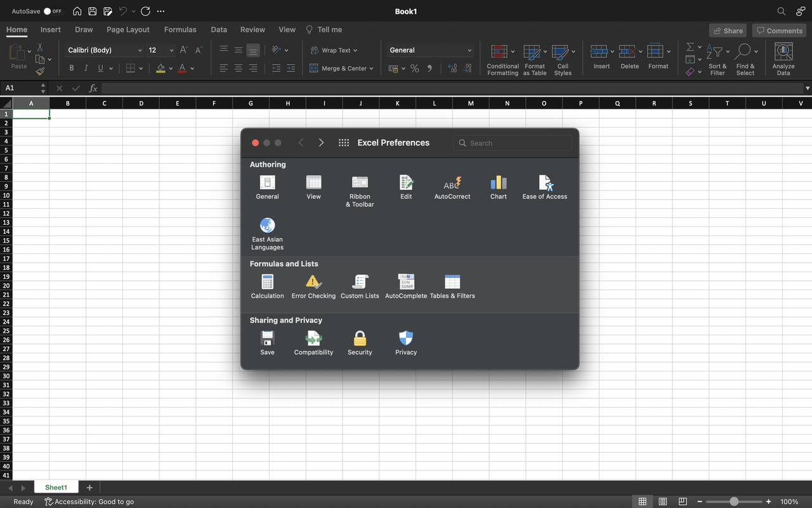812x508 pixels.
Task: Click the Home icon in title bar
Action: (x=77, y=11)
